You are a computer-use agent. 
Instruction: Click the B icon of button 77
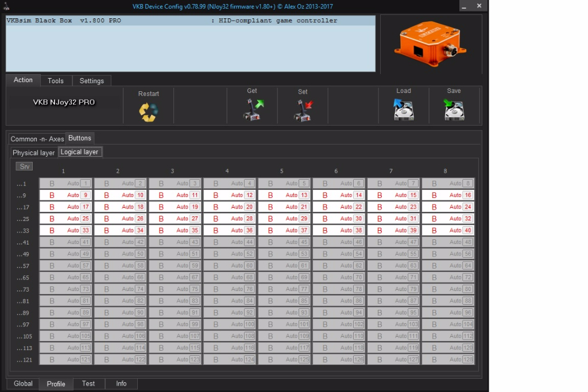[270, 289]
